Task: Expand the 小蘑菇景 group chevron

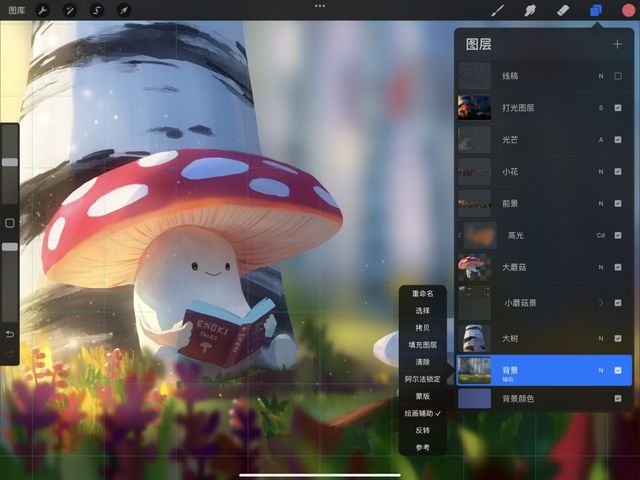Action: coord(601,302)
